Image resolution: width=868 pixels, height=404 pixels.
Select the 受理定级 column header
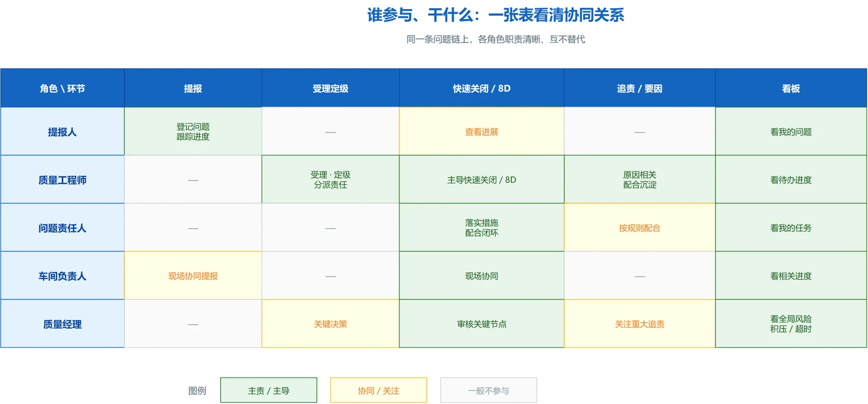click(x=330, y=88)
